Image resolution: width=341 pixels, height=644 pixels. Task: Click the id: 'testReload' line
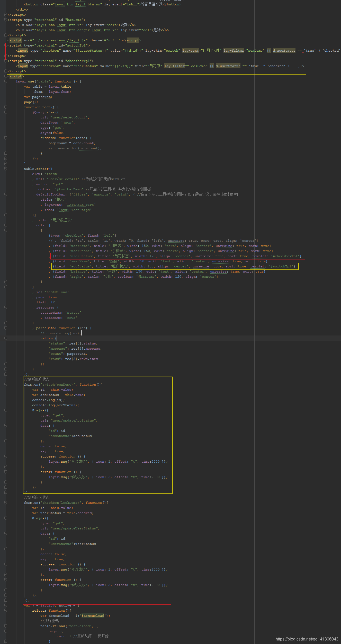click(52, 292)
